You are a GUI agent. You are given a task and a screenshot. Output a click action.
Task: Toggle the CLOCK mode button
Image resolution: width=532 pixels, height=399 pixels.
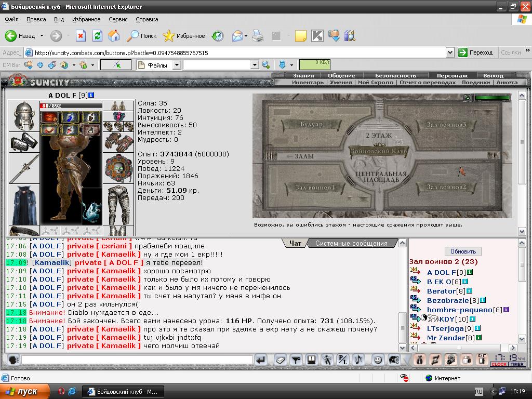pyautogui.click(x=499, y=364)
